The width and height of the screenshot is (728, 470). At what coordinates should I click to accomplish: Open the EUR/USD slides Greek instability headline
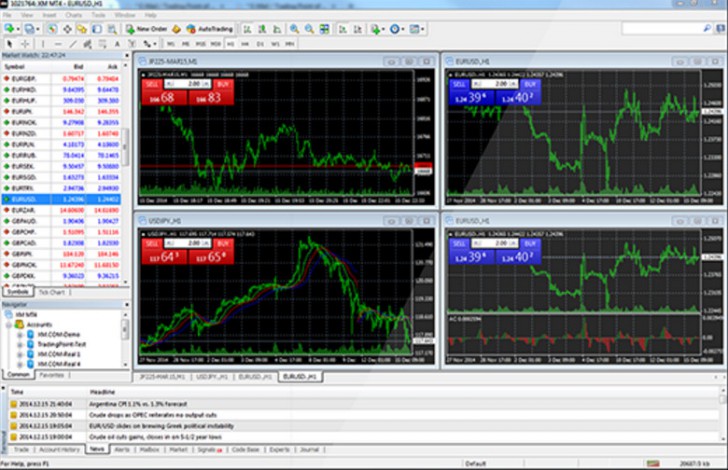tap(161, 426)
